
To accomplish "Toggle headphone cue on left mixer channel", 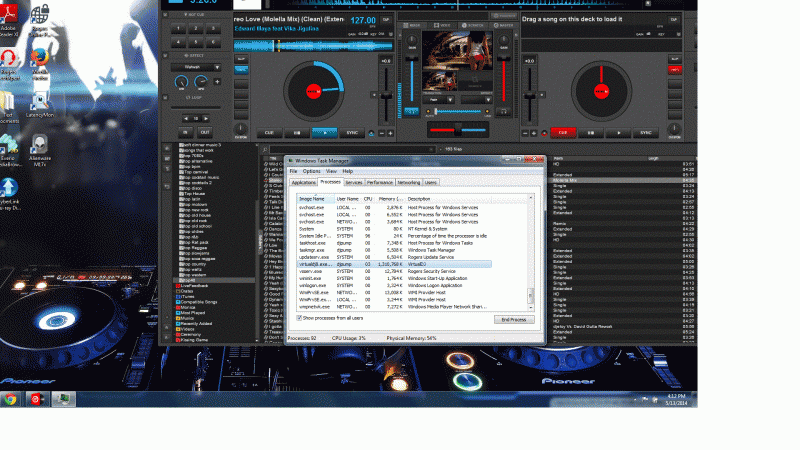I will click(411, 111).
